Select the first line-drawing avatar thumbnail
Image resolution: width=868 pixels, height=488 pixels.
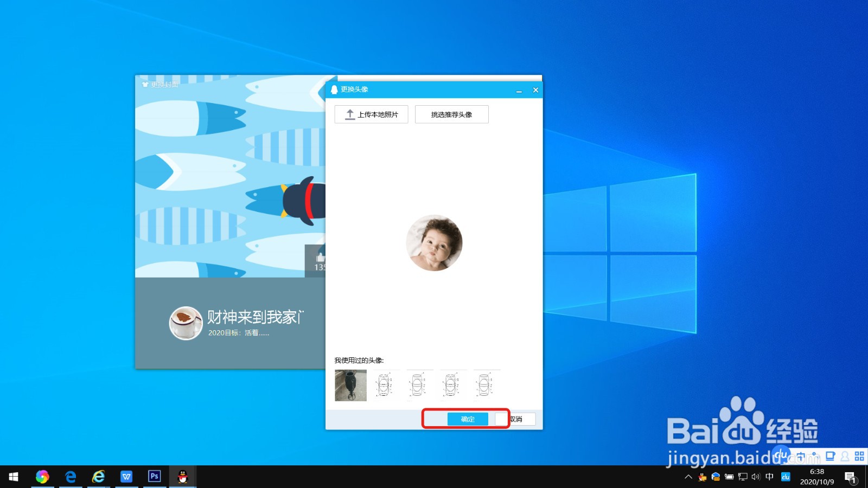click(386, 385)
